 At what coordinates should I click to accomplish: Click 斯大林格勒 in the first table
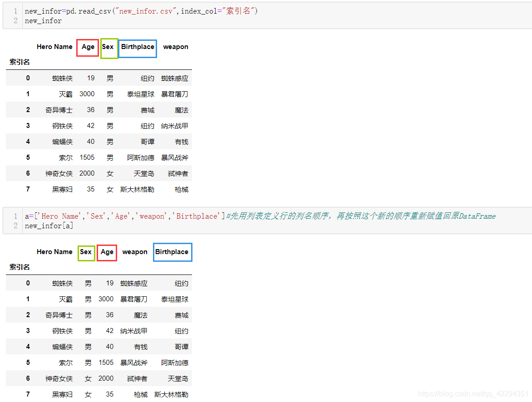pyautogui.click(x=138, y=189)
